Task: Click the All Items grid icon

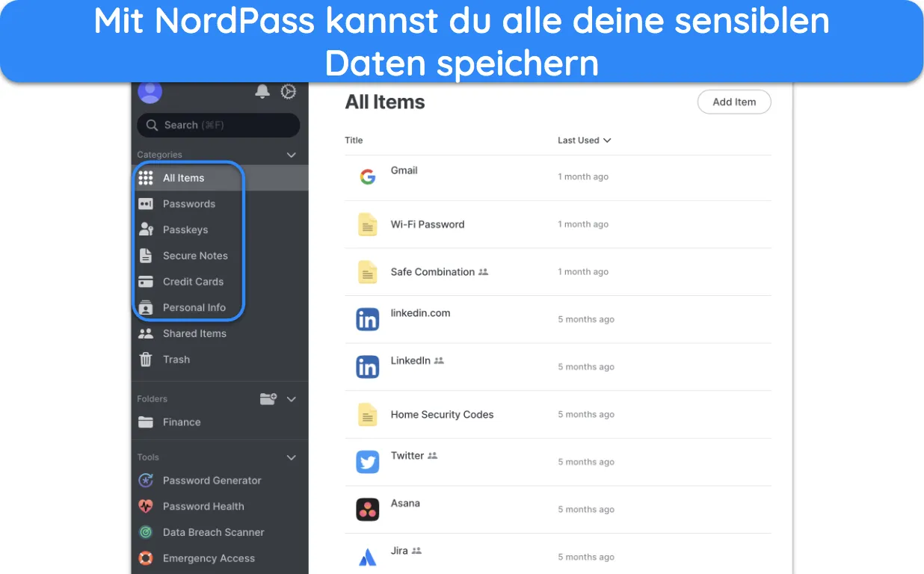Action: click(x=146, y=178)
